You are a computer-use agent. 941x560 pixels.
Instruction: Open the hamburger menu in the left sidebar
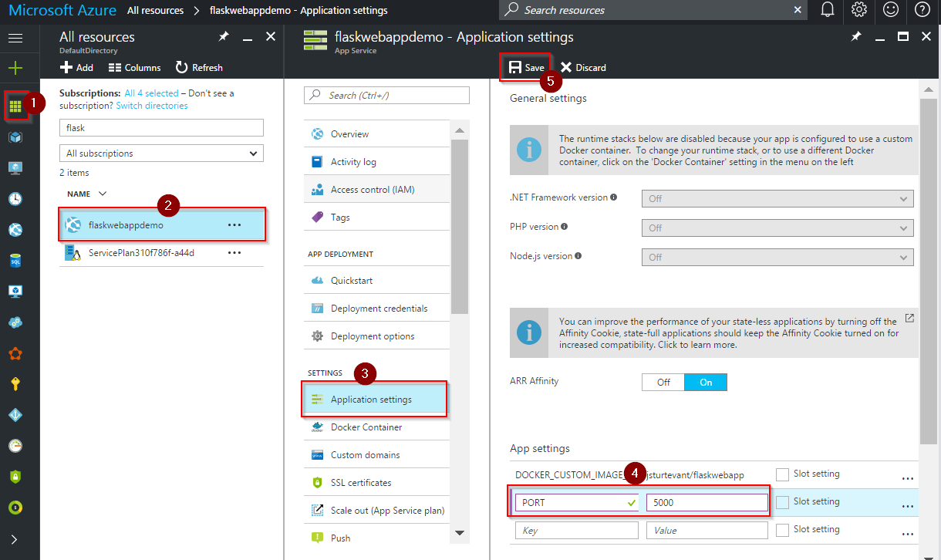point(15,38)
